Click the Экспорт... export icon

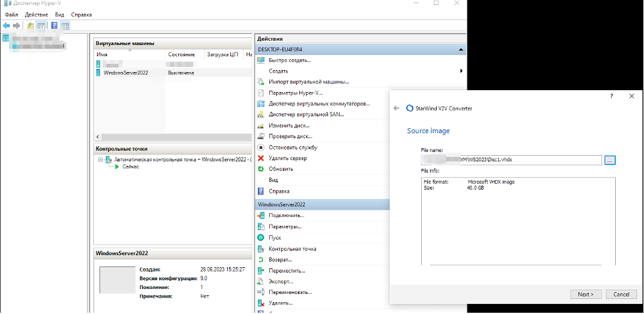pyautogui.click(x=260, y=281)
